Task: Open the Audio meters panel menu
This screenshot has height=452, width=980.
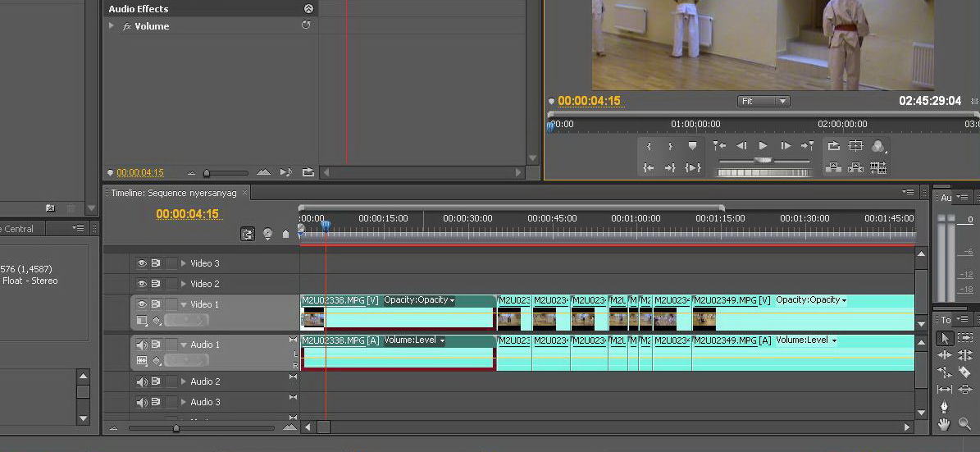Action: (962, 197)
